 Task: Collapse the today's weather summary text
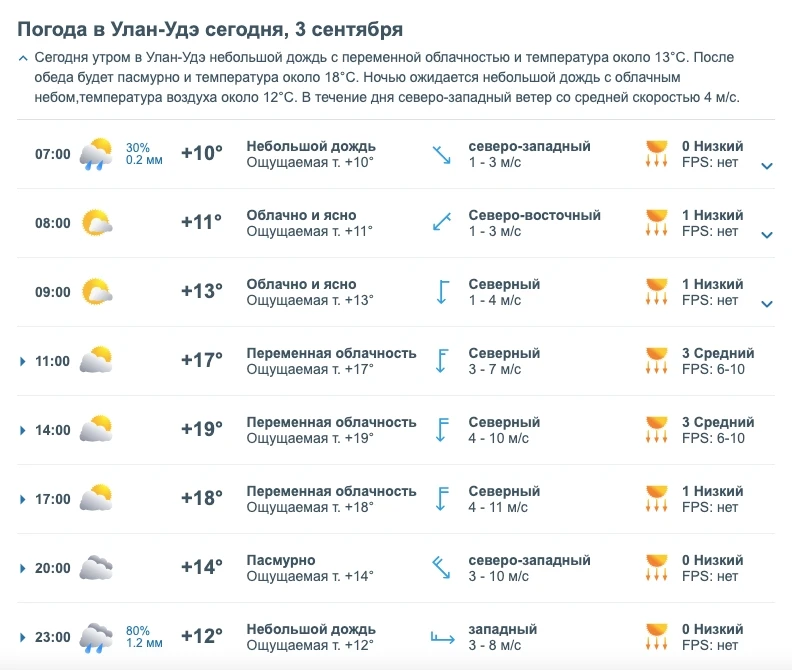pyautogui.click(x=23, y=58)
